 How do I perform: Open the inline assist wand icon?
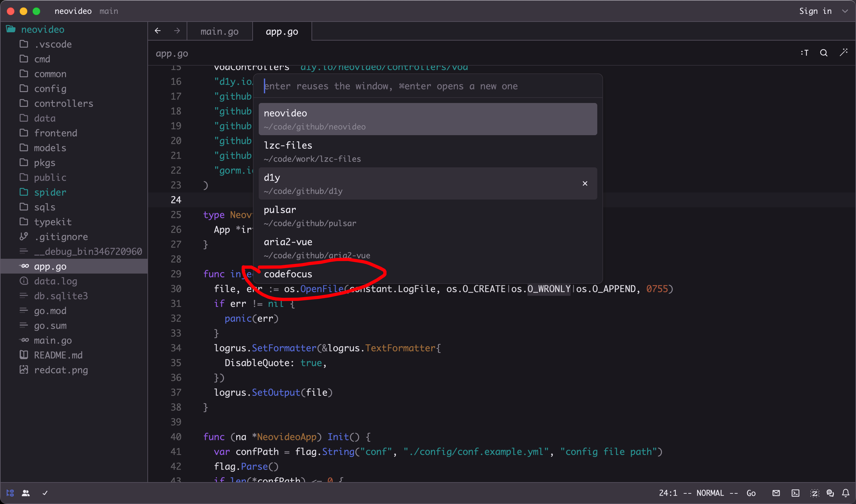[x=844, y=53]
